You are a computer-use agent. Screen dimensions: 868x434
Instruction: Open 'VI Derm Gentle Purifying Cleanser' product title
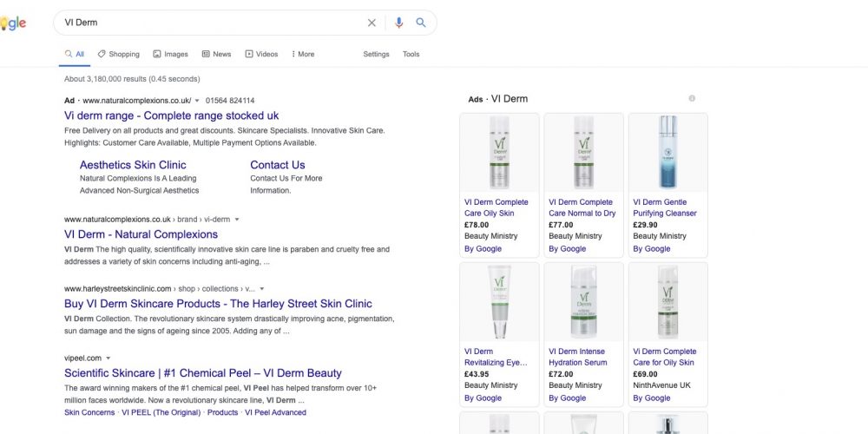pyautogui.click(x=665, y=207)
